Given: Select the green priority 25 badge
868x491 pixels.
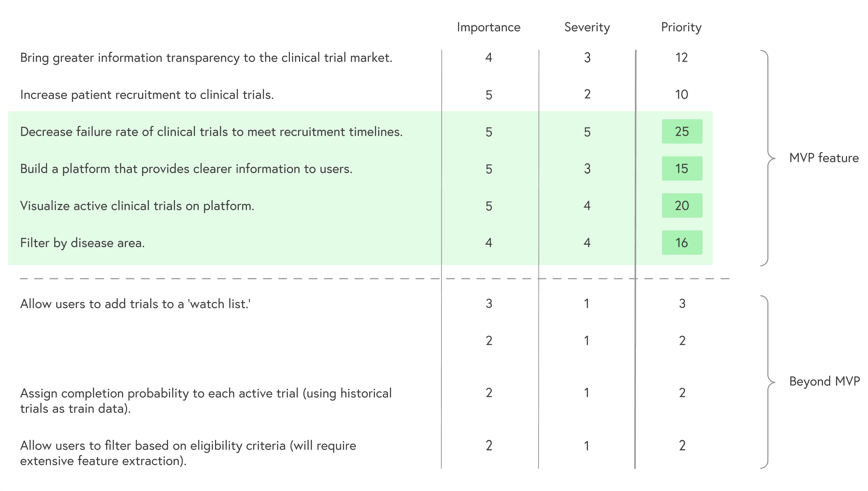Looking at the screenshot, I should tap(682, 131).
